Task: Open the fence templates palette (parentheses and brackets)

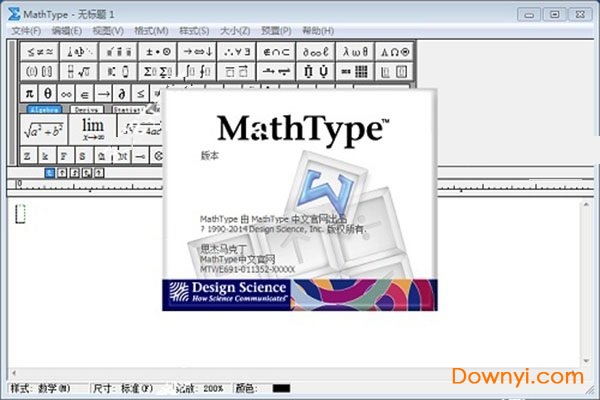Action: [40, 71]
